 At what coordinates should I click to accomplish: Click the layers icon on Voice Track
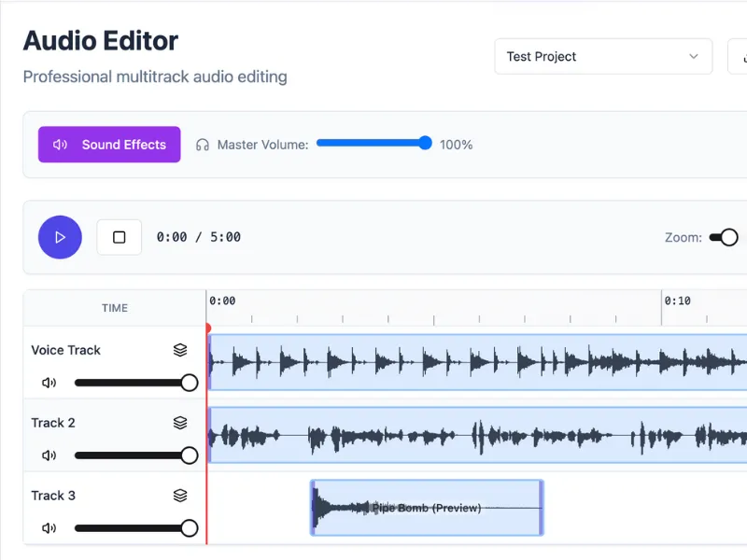[180, 350]
